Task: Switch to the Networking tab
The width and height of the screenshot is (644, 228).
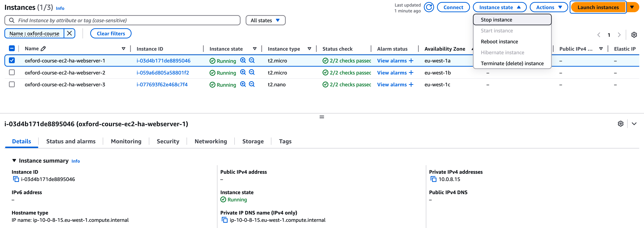Action: point(210,141)
